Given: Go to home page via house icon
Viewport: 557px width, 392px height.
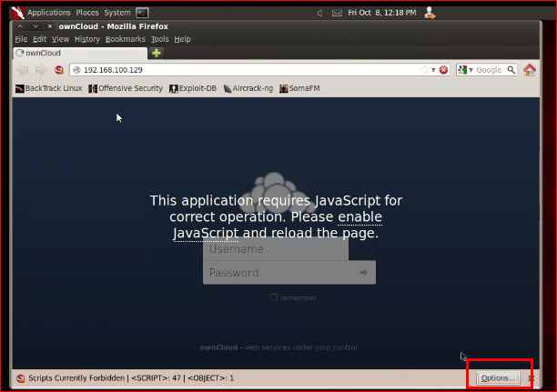Looking at the screenshot, I should tap(530, 70).
